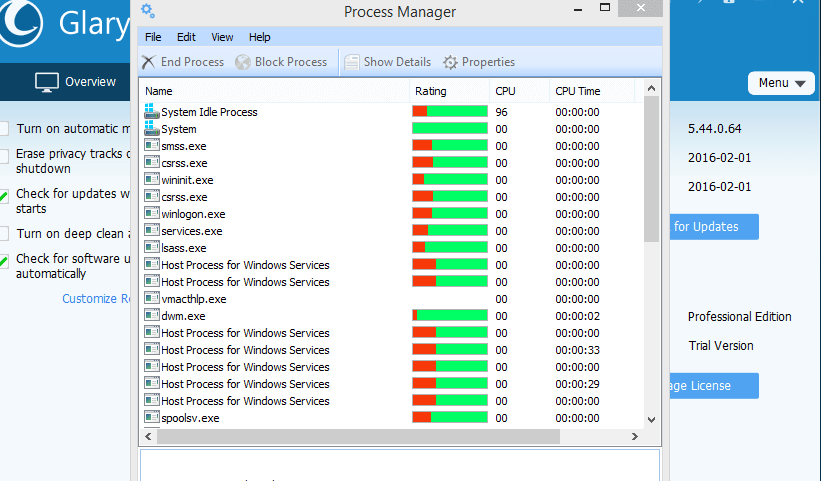Click the 00:00:02 CPU time for dwm.exe

pos(577,316)
